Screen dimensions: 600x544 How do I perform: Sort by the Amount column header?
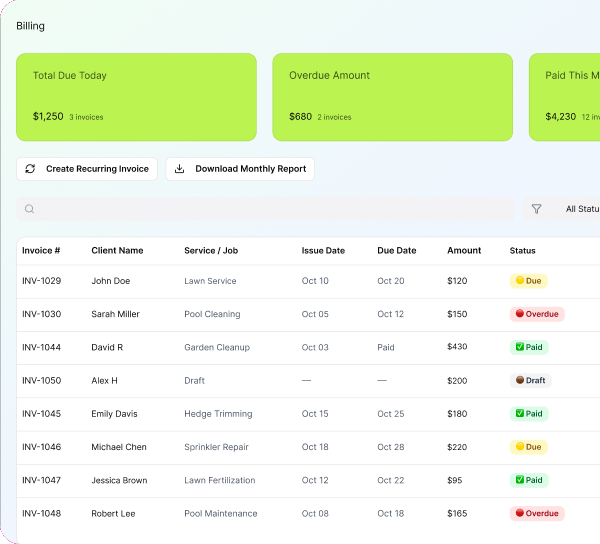click(x=464, y=251)
